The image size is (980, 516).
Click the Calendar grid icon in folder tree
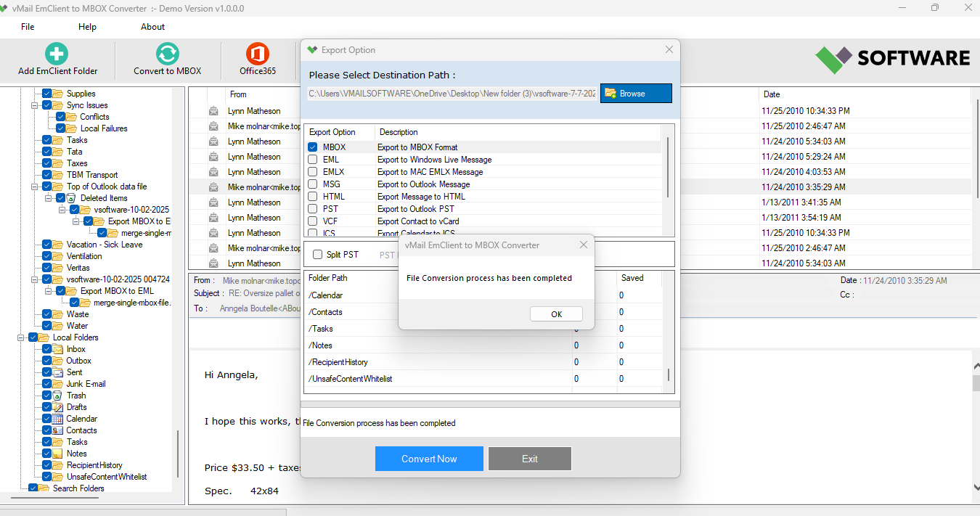57,419
